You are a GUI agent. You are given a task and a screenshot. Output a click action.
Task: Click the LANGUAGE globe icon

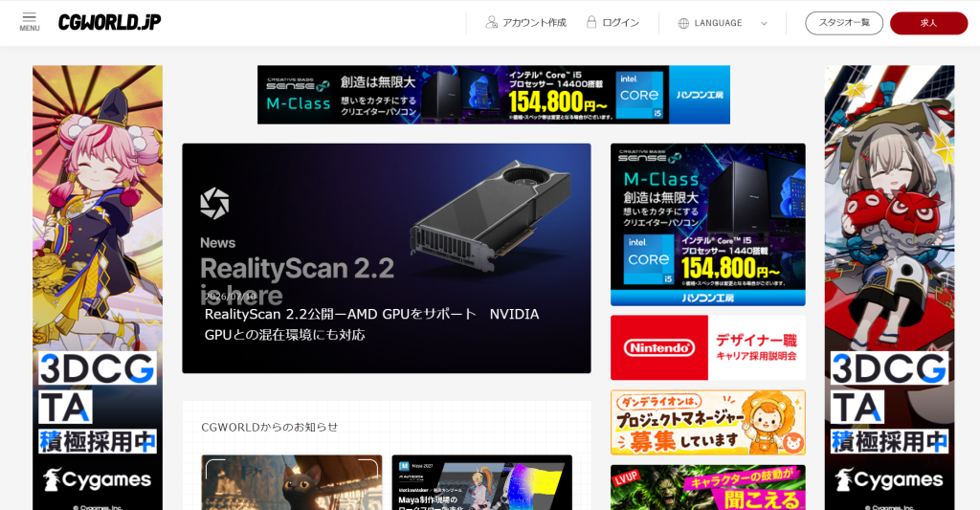[683, 23]
